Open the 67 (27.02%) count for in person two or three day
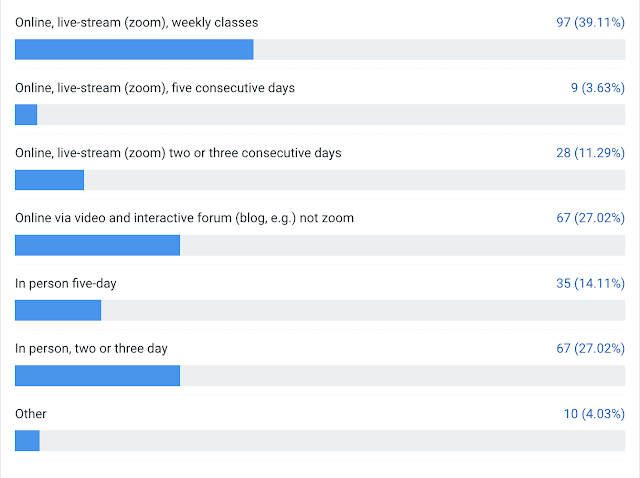Image resolution: width=640 pixels, height=478 pixels. [590, 349]
